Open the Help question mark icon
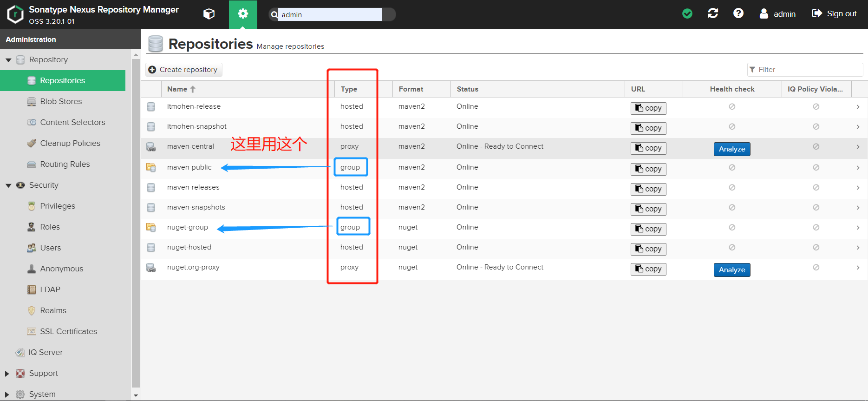The image size is (868, 401). coord(738,13)
